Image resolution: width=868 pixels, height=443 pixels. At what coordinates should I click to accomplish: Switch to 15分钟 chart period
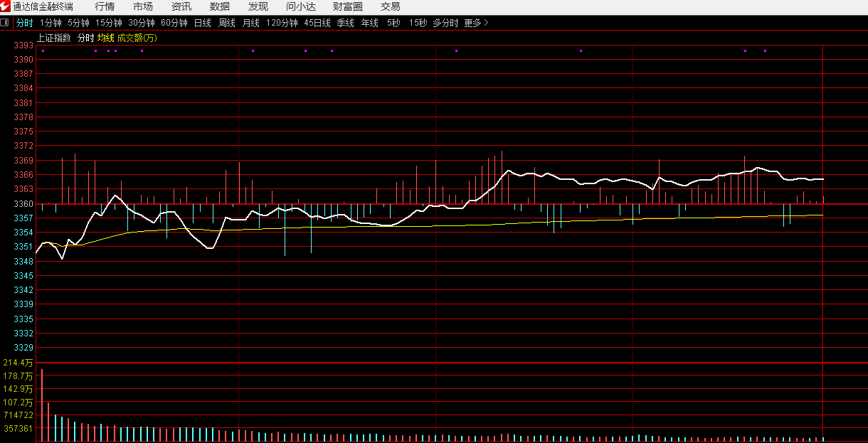109,23
